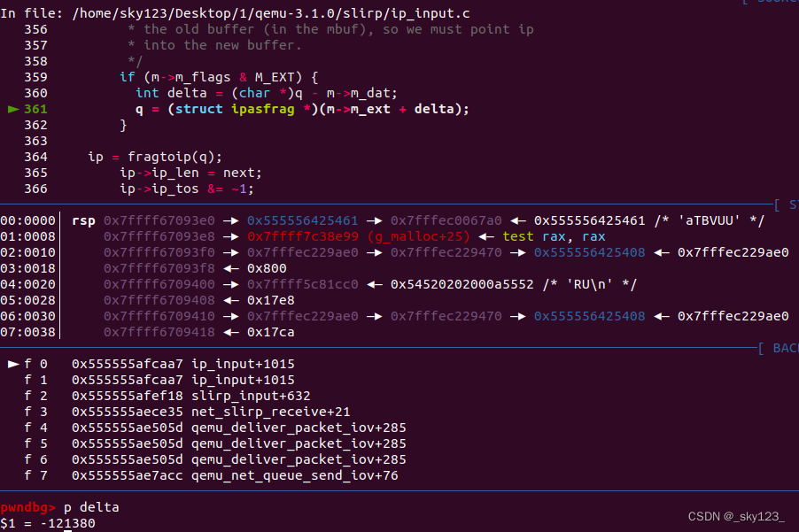
Task: Select frame f 2 slirp_input+632
Action: click(x=167, y=396)
